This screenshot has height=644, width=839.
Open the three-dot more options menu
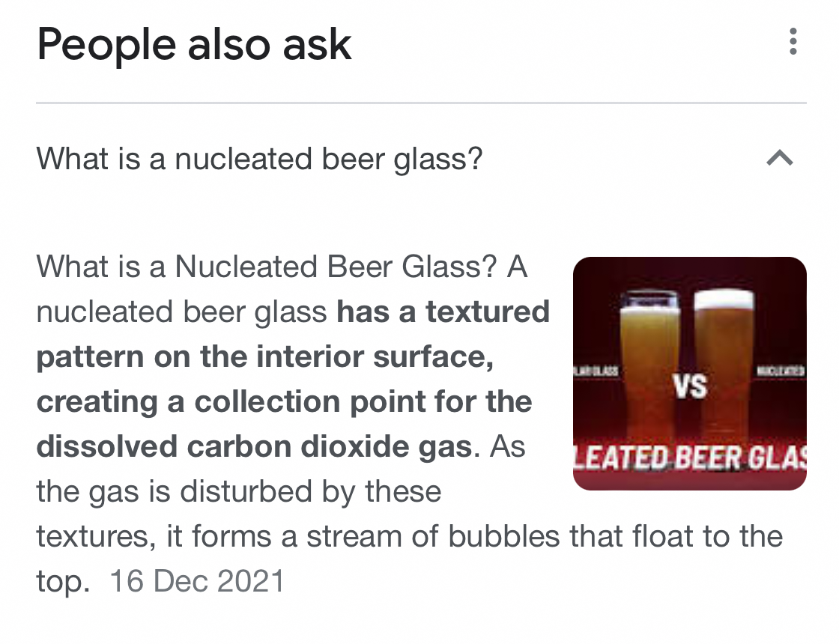(x=793, y=42)
